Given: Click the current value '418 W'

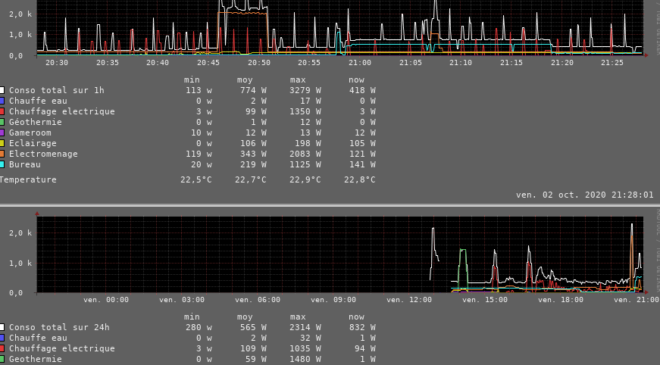Looking at the screenshot, I should pyautogui.click(x=362, y=90).
